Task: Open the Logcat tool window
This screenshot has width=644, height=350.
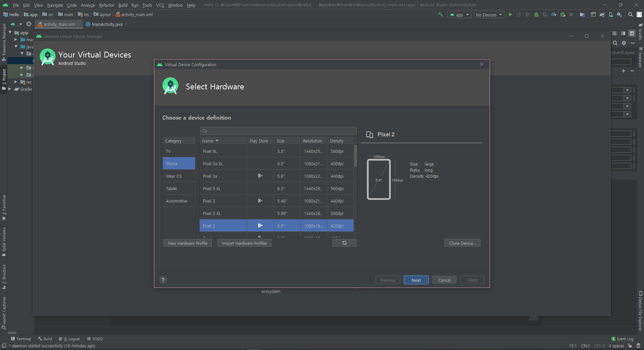Action: [69, 339]
